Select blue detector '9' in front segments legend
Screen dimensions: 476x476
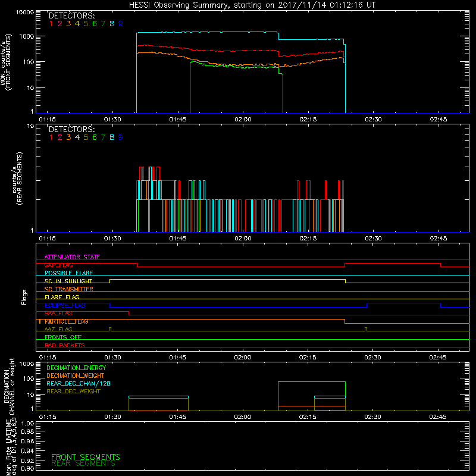(121, 24)
